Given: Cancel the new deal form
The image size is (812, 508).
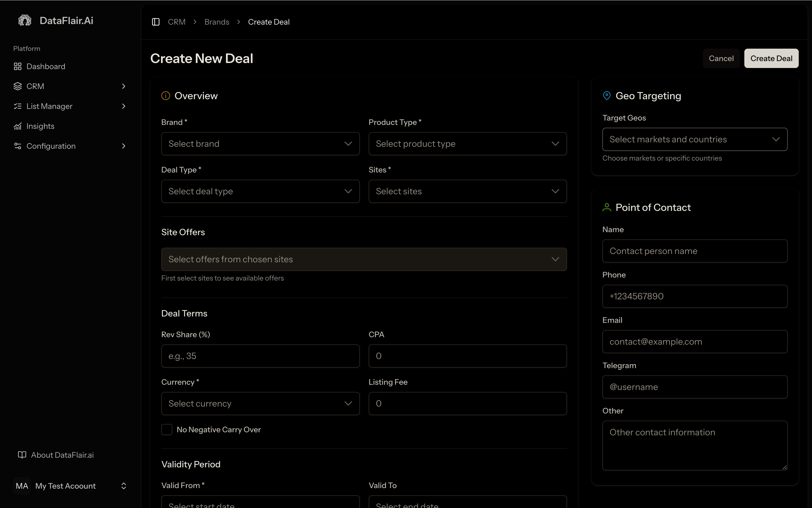Looking at the screenshot, I should pyautogui.click(x=721, y=59).
